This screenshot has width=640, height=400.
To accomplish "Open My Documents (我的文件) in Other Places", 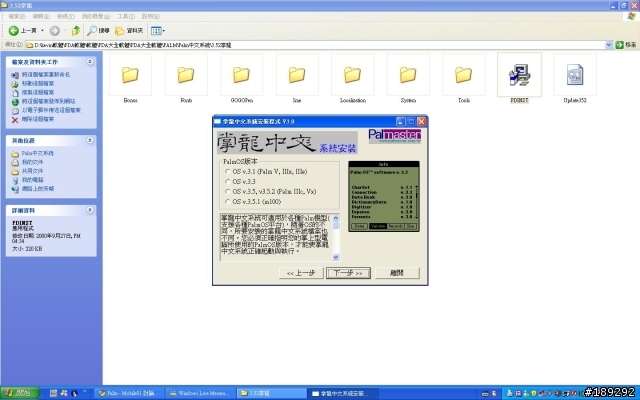I will click(32, 162).
